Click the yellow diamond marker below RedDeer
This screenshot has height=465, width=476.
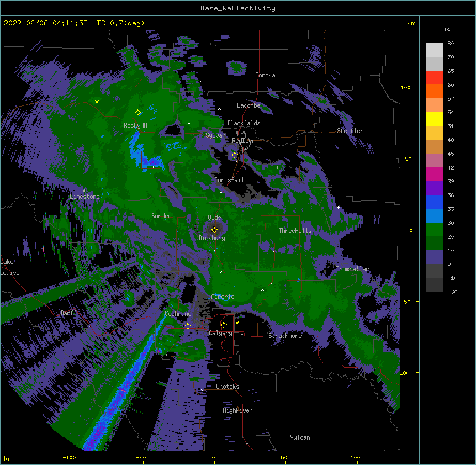pos(235,155)
